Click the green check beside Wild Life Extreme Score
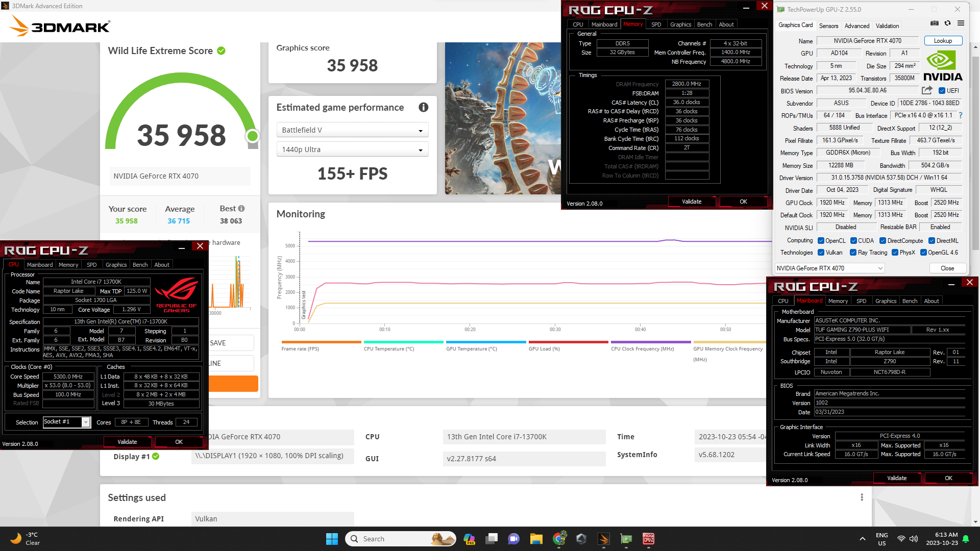This screenshot has height=551, width=980. click(221, 51)
